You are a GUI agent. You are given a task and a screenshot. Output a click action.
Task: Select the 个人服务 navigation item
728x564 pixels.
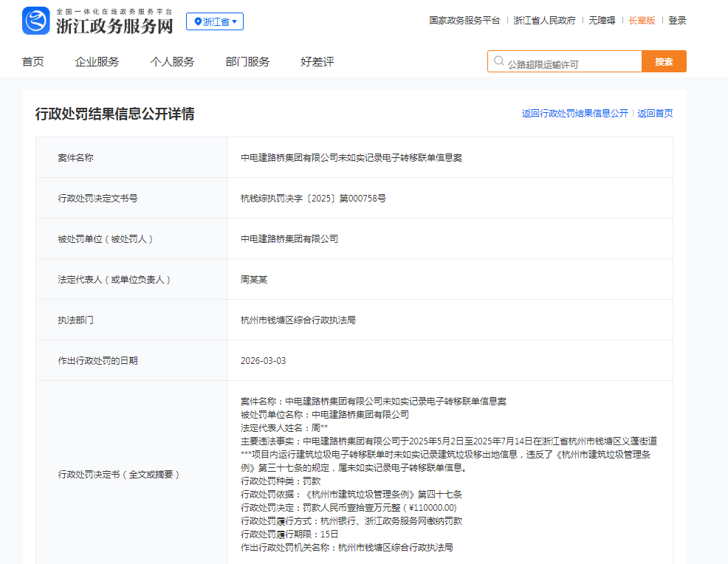[x=172, y=62]
